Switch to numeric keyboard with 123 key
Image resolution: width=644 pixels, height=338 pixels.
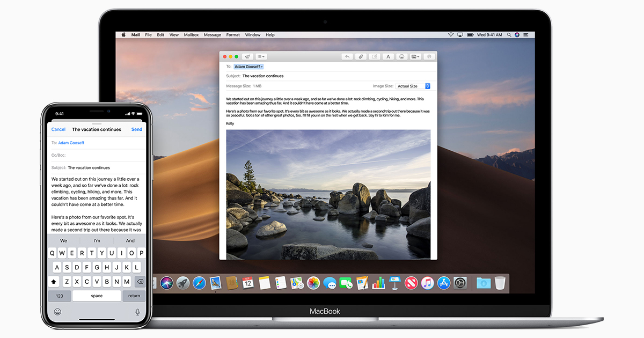60,296
